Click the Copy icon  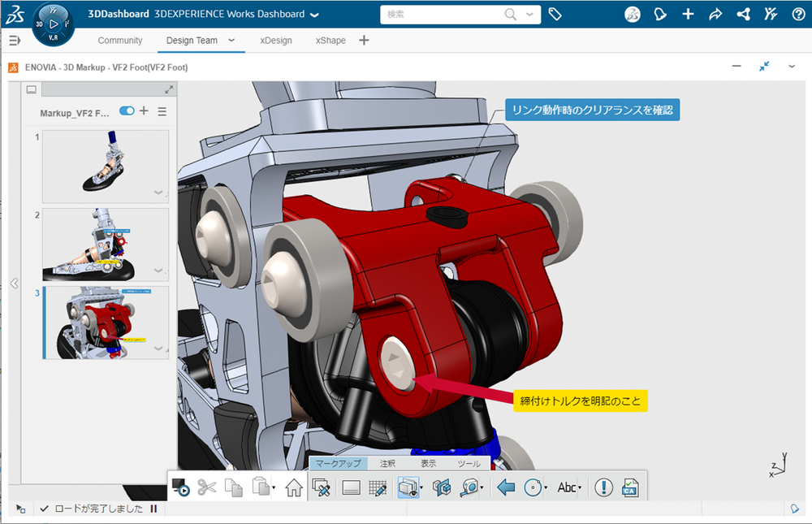[234, 487]
